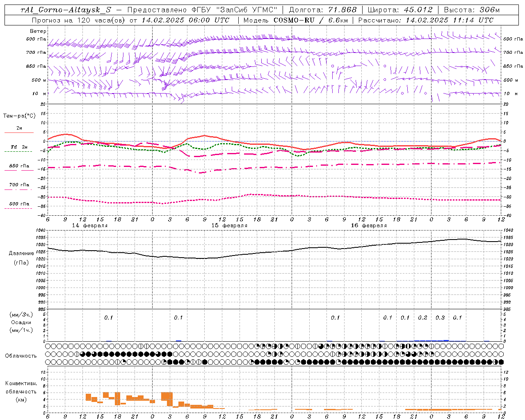
Task: Click the 0.2 precipitation value
Action: tap(422, 318)
